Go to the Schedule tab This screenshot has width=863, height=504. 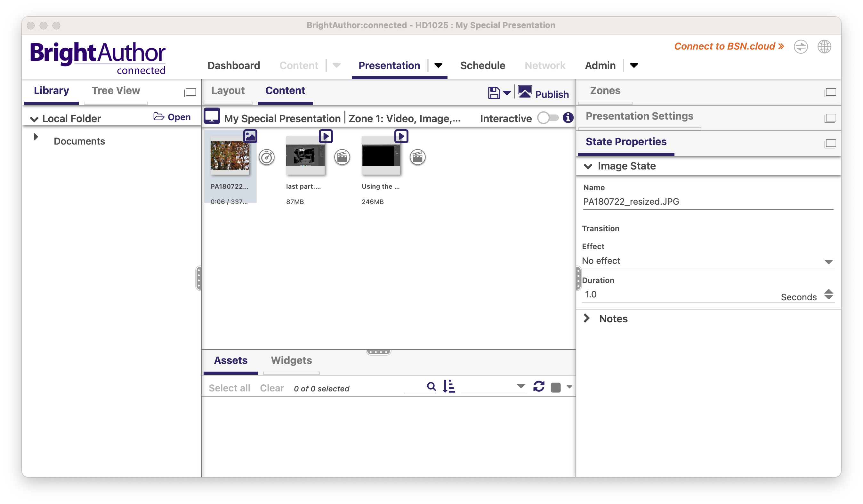[x=482, y=65]
